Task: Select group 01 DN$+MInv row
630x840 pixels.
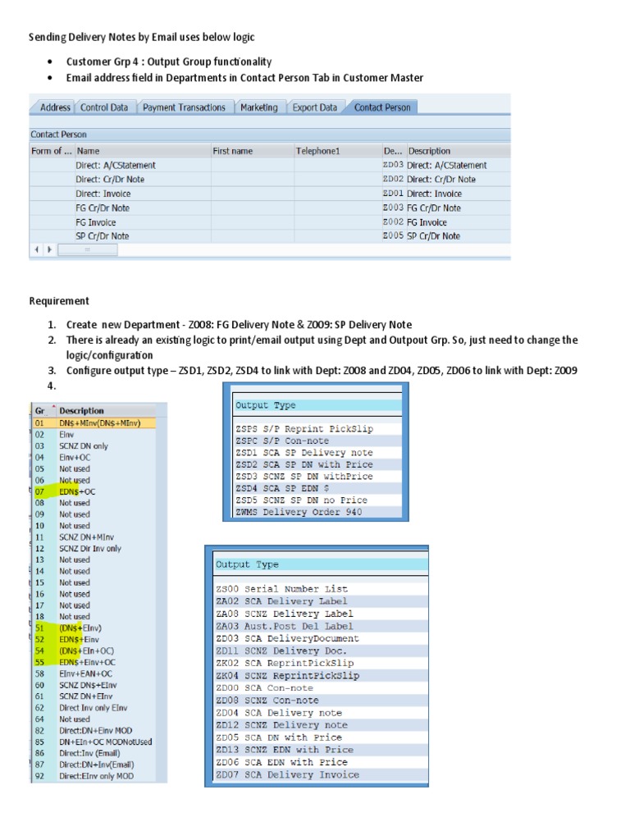Action: 94,423
